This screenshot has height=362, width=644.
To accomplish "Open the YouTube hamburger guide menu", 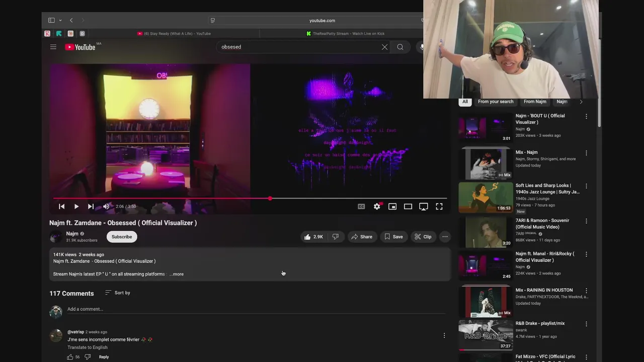I will [53, 47].
